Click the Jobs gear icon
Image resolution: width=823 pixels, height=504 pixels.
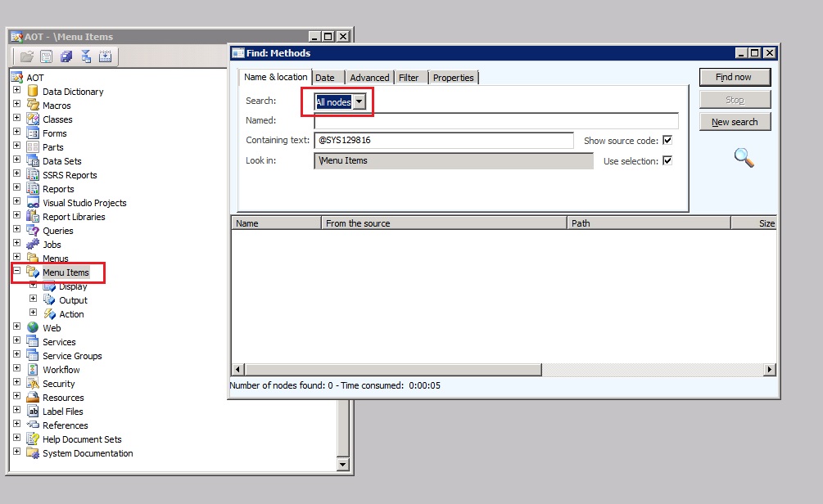click(x=33, y=245)
